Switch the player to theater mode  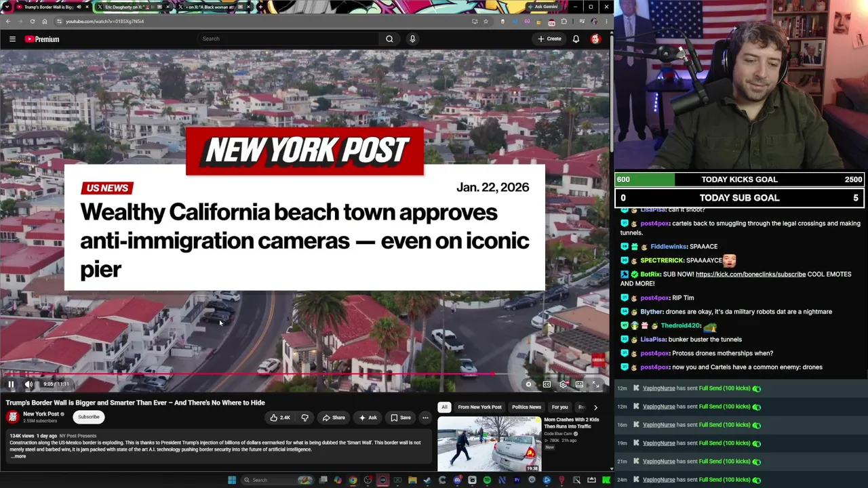(x=579, y=384)
